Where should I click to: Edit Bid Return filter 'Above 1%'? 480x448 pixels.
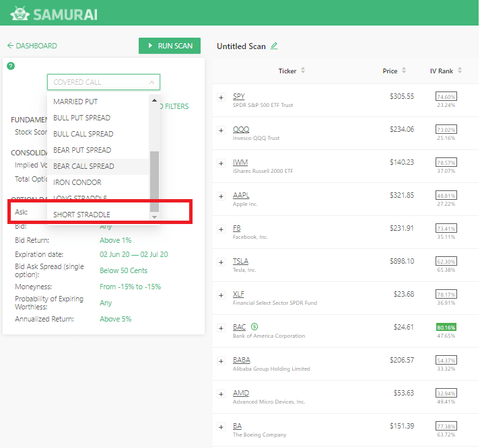pos(115,240)
